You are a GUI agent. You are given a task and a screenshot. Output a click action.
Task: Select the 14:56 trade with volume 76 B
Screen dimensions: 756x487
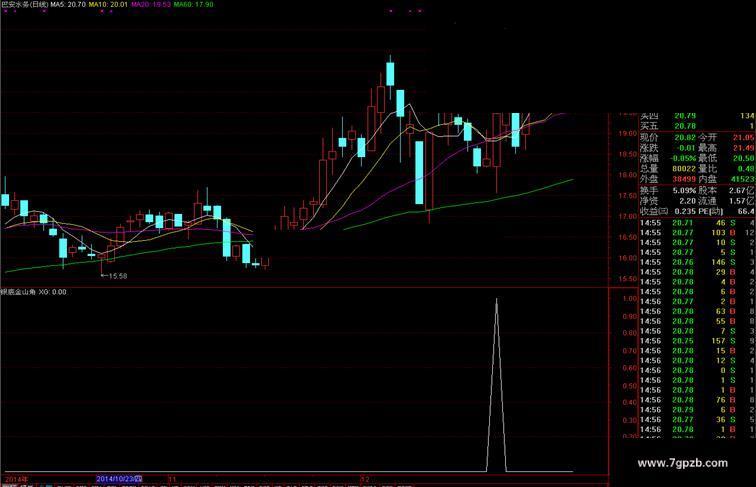point(697,400)
